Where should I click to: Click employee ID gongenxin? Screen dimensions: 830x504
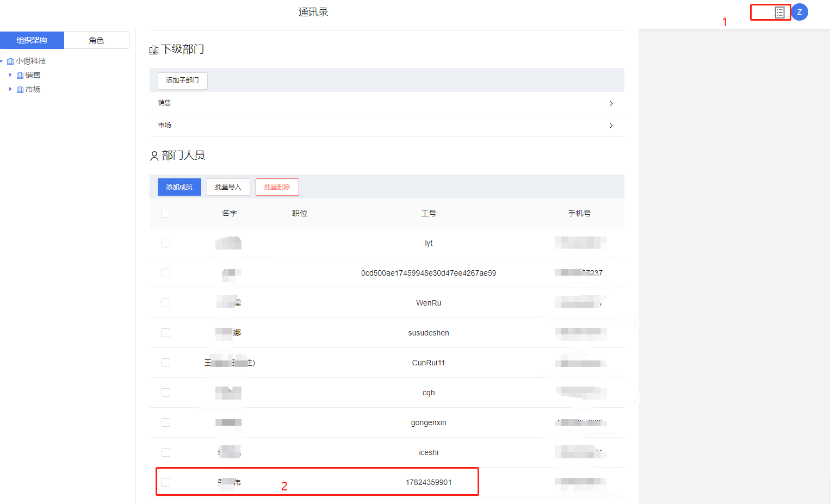point(429,422)
